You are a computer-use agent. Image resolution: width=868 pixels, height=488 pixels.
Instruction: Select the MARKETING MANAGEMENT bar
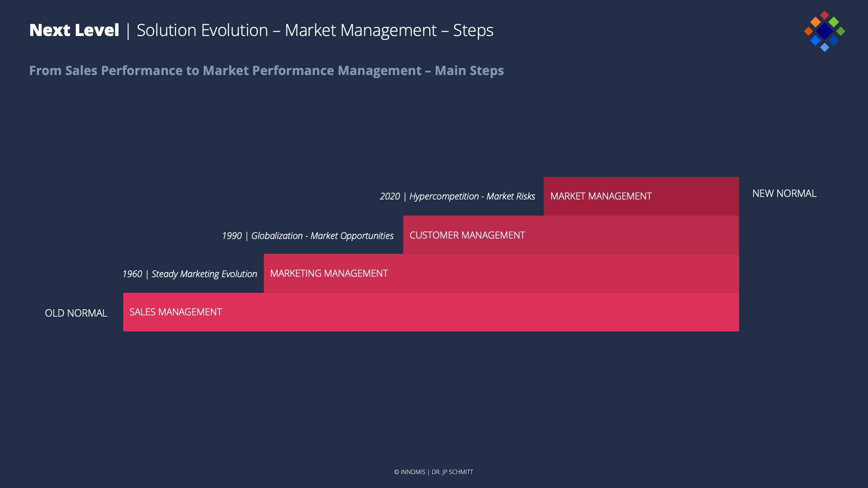(x=501, y=273)
